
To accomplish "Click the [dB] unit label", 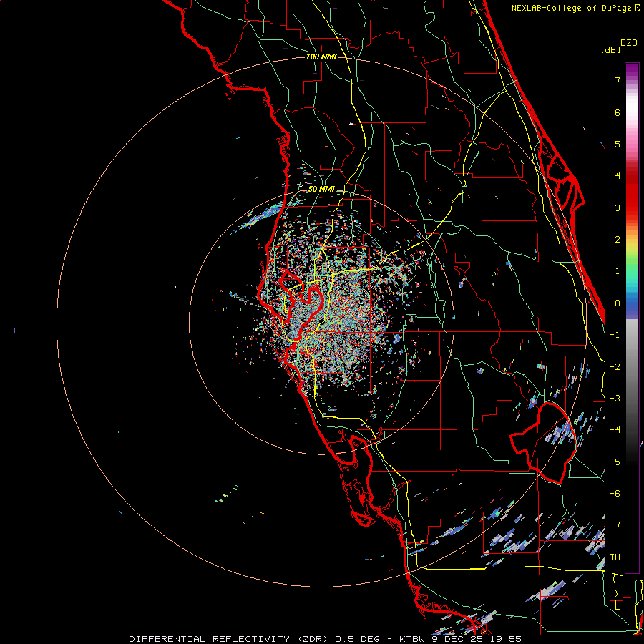I will [610, 49].
